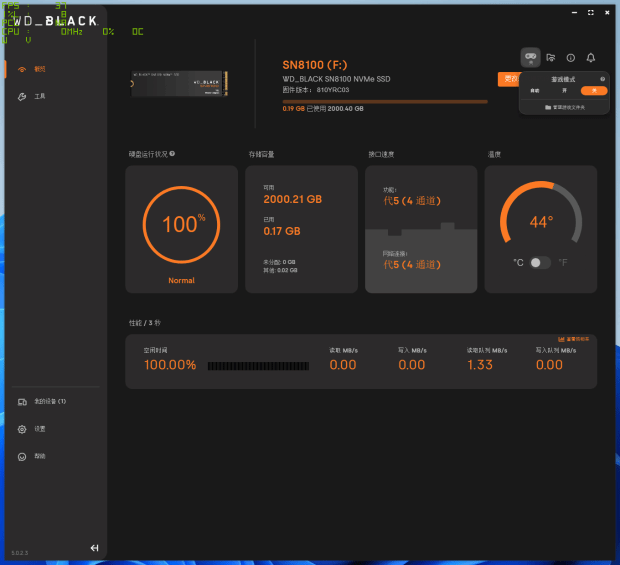Collapse the sidebar with the arrow icon

point(94,548)
